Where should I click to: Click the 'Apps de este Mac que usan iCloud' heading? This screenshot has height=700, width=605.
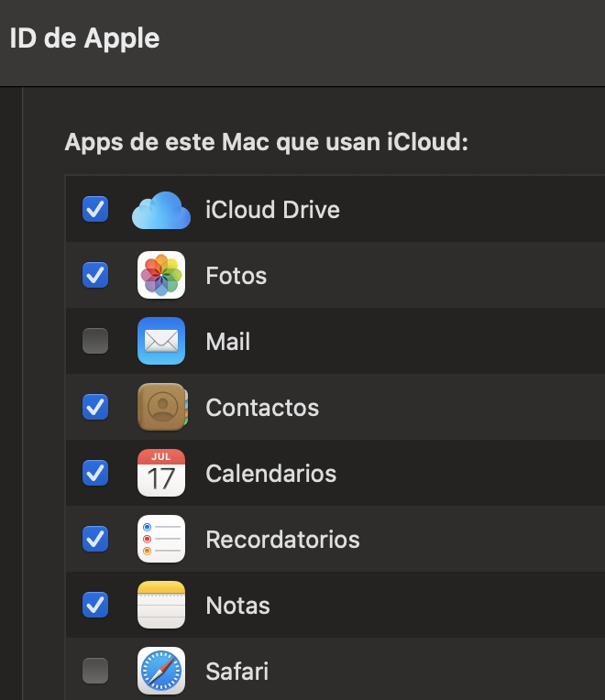coord(267,142)
